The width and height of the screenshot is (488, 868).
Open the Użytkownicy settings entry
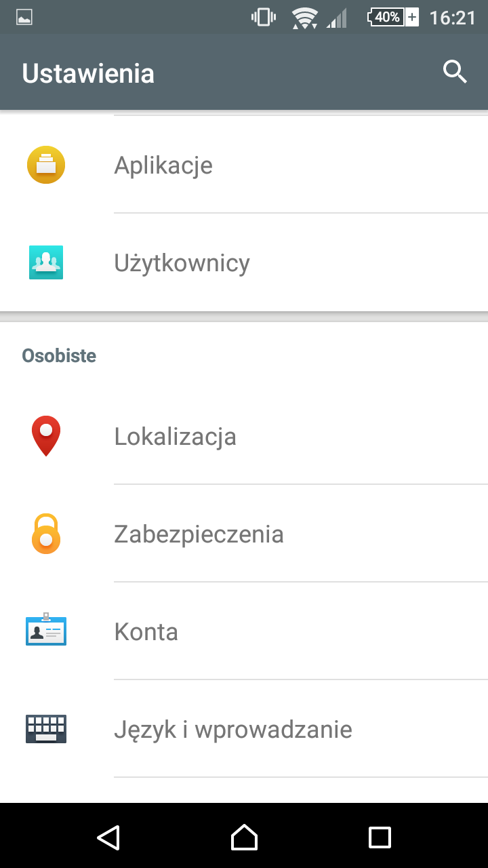point(182,263)
